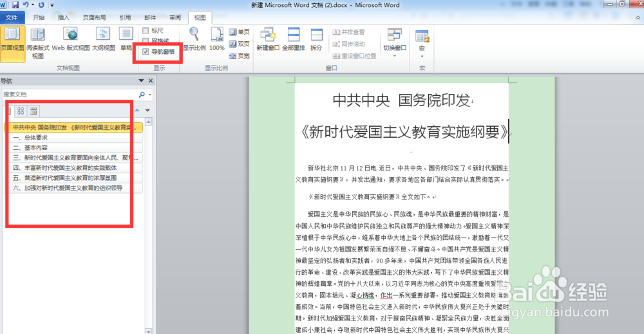Open the File (文件) tab
This screenshot has width=644, height=334.
(x=12, y=17)
